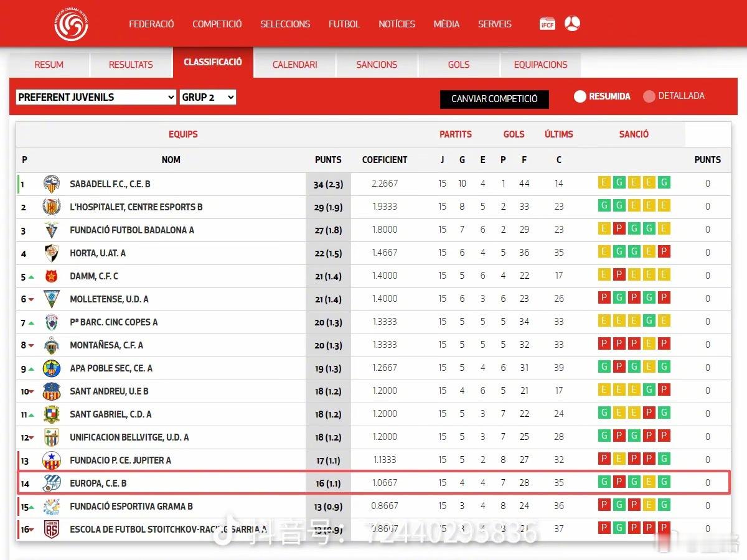Click Sabadell's points value 34 (2.3)
Viewport: 747px width, 560px height.
[x=328, y=184]
